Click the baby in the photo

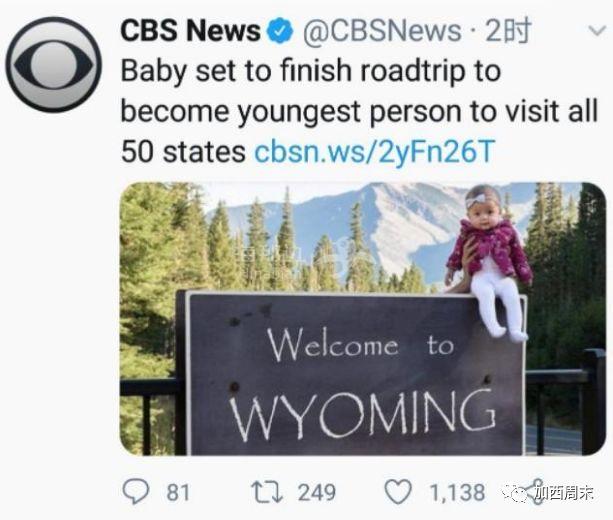489,261
